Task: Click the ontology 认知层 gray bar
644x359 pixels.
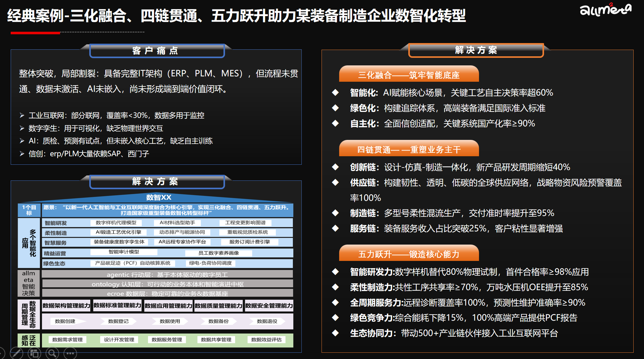Action: coord(168,284)
